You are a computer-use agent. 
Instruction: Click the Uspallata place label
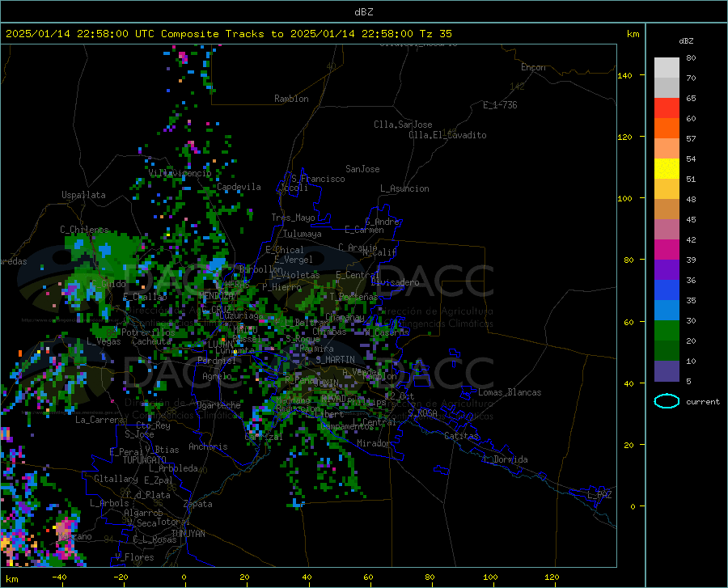[83, 195]
